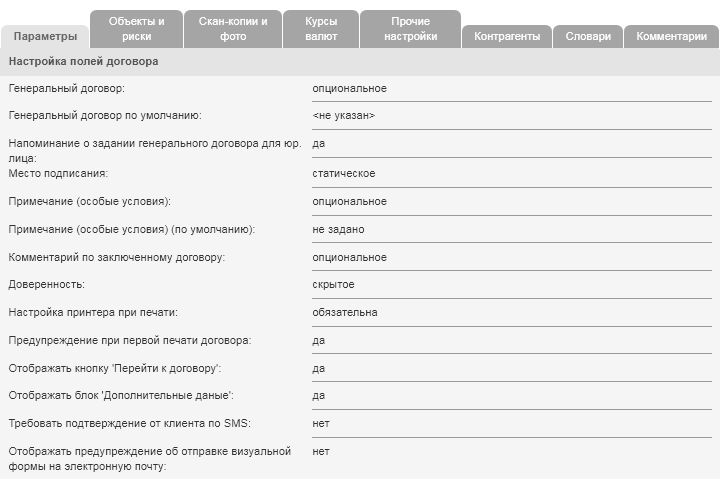Click the Место подписания value 'статическое'
The height and width of the screenshot is (480, 723).
coord(343,174)
